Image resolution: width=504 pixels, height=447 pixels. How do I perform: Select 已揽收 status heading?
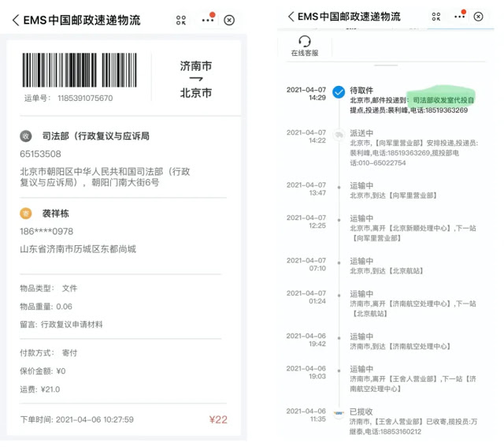[x=361, y=412]
